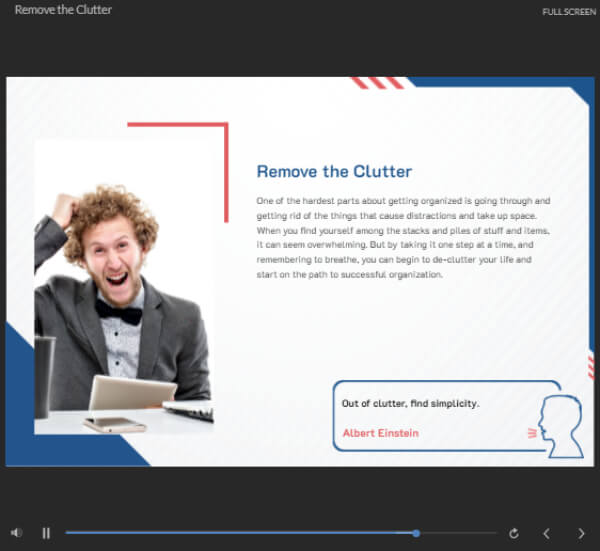Replay the slide with the reload icon
600x551 pixels.
pos(514,533)
